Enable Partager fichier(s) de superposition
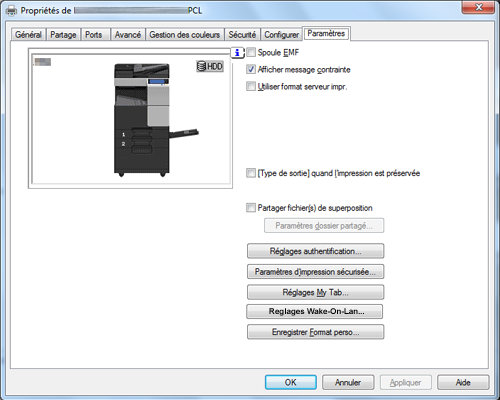This screenshot has width=500, height=400. tap(251, 208)
